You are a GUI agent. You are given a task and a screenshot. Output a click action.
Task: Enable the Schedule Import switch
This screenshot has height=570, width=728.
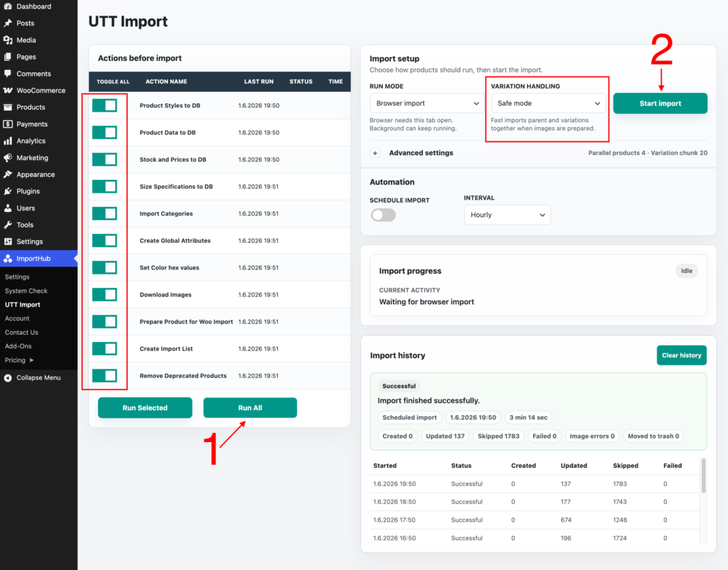[383, 215]
